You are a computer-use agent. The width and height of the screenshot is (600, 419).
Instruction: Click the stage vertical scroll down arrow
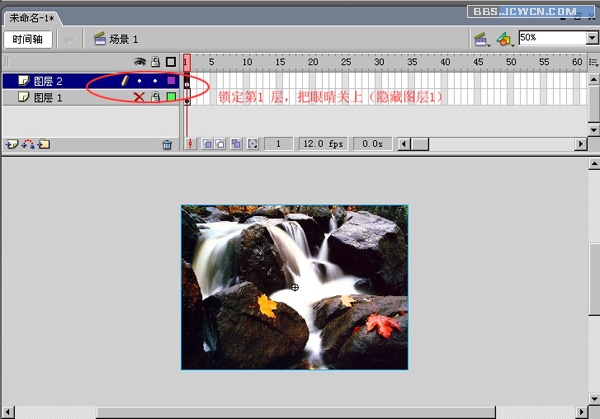point(594,399)
